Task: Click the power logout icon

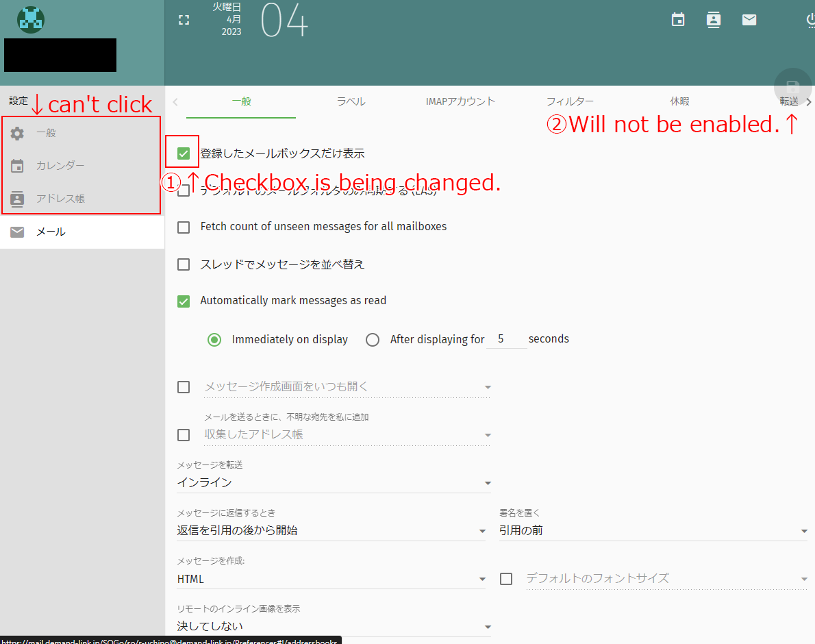Action: pyautogui.click(x=810, y=20)
